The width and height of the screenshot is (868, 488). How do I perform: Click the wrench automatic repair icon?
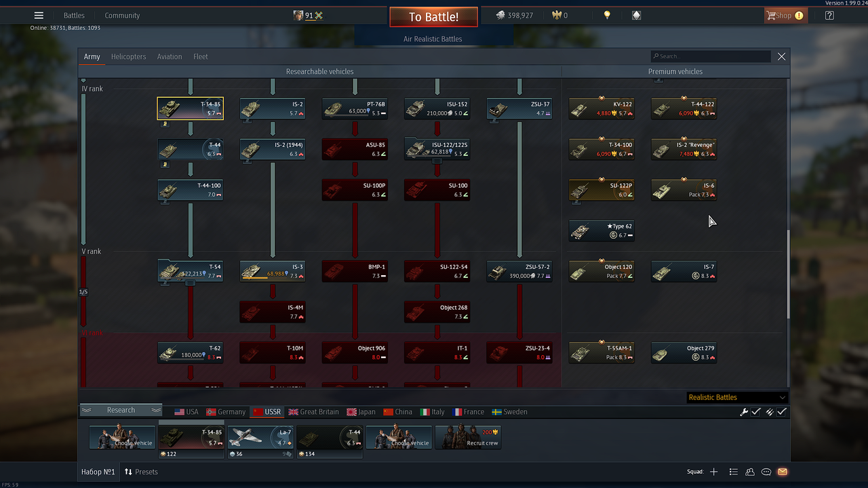point(743,411)
